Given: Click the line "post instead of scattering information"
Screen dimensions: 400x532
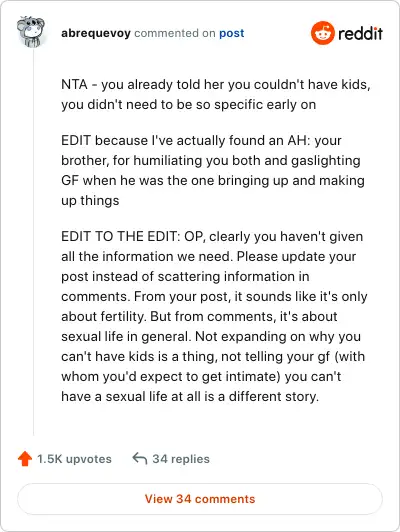Looking at the screenshot, I should (185, 276).
